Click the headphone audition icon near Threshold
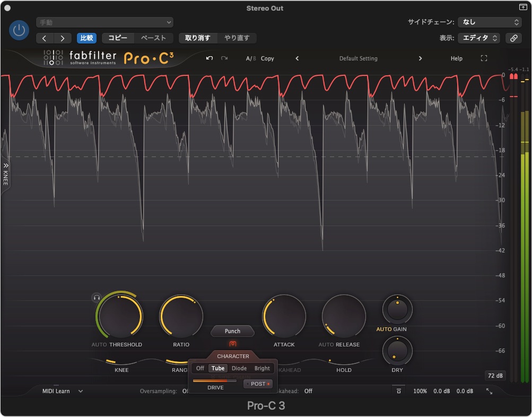This screenshot has width=532, height=417. pos(97,298)
